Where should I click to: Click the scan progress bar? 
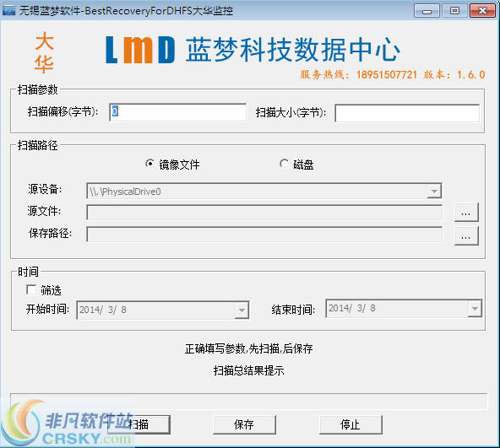tap(248, 402)
